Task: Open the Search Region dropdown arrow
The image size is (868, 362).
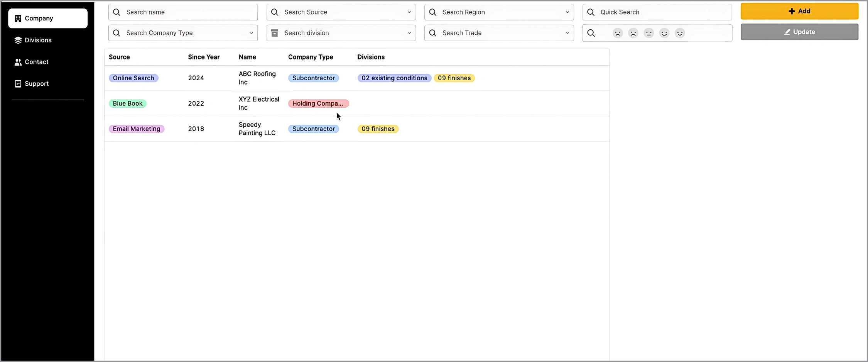Action: point(567,12)
